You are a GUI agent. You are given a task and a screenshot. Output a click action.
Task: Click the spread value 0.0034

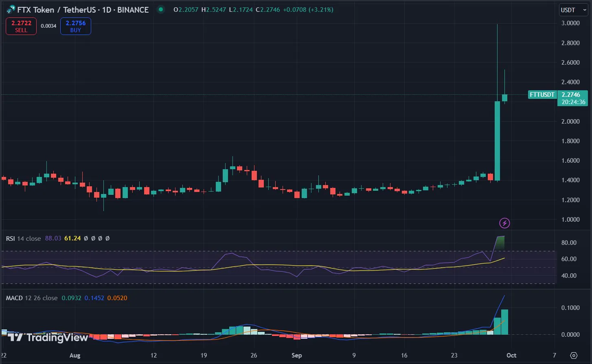pyautogui.click(x=48, y=26)
